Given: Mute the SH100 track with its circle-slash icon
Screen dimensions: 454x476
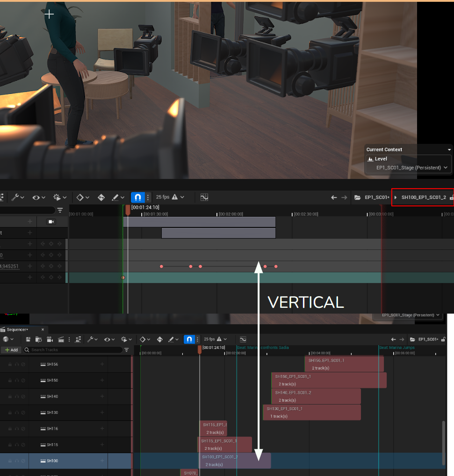Looking at the screenshot, I should coord(23,461).
